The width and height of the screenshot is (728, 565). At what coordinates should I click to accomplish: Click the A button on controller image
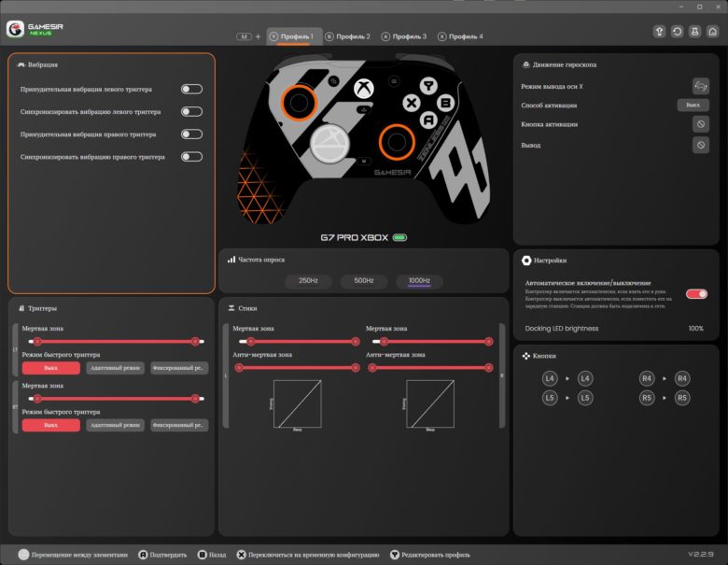[428, 120]
